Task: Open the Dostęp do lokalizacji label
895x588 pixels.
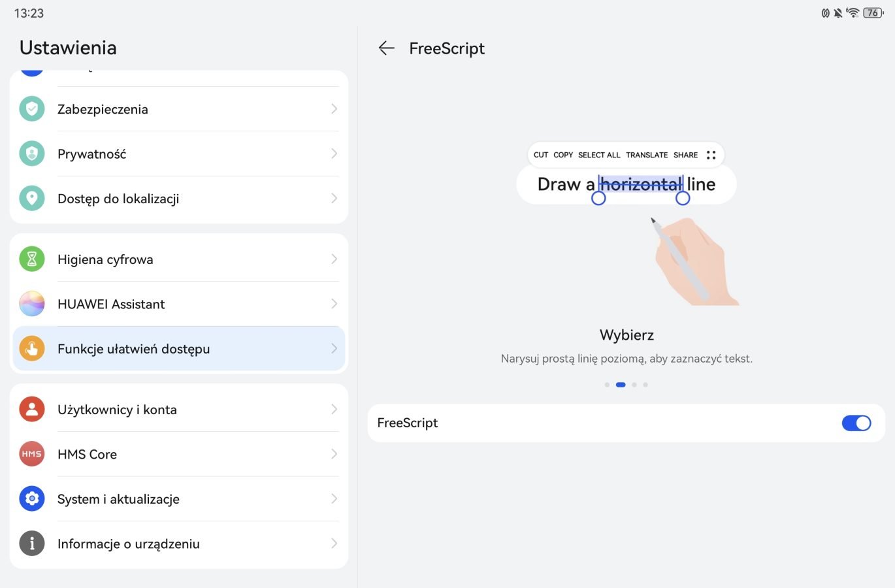Action: (118, 199)
